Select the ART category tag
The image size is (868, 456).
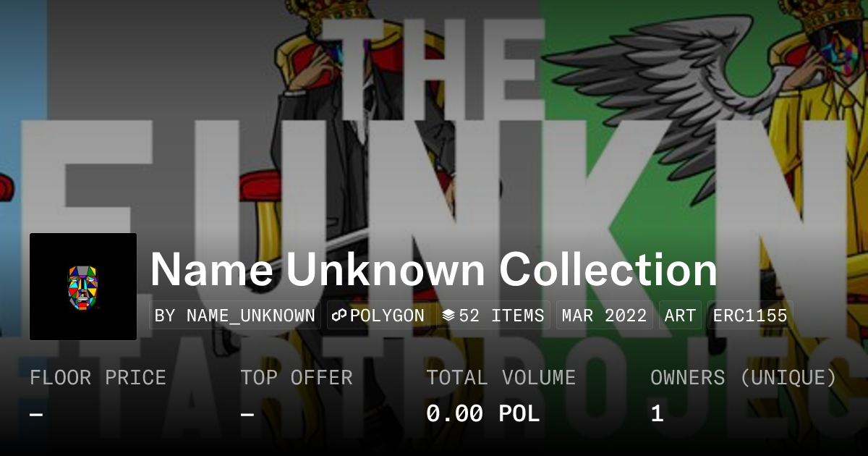point(680,316)
